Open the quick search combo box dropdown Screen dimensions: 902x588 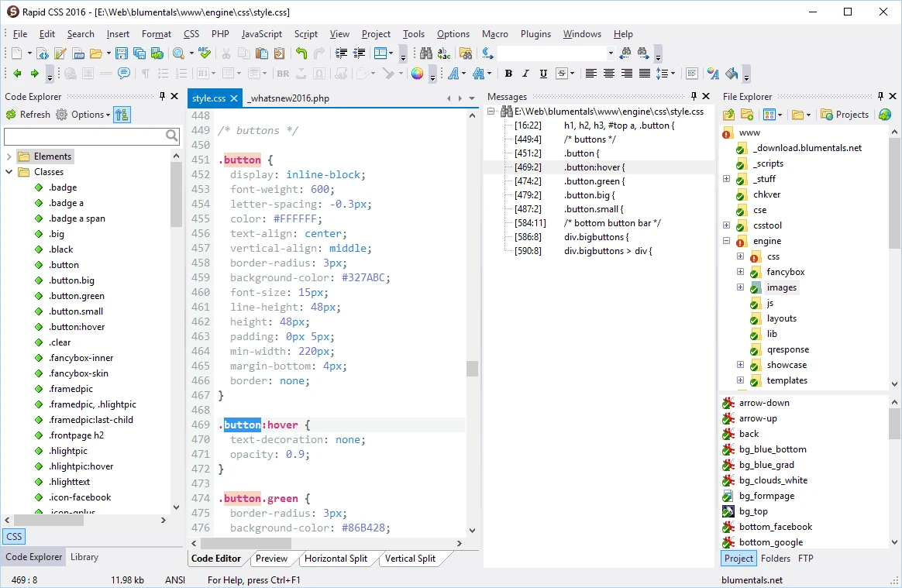611,53
